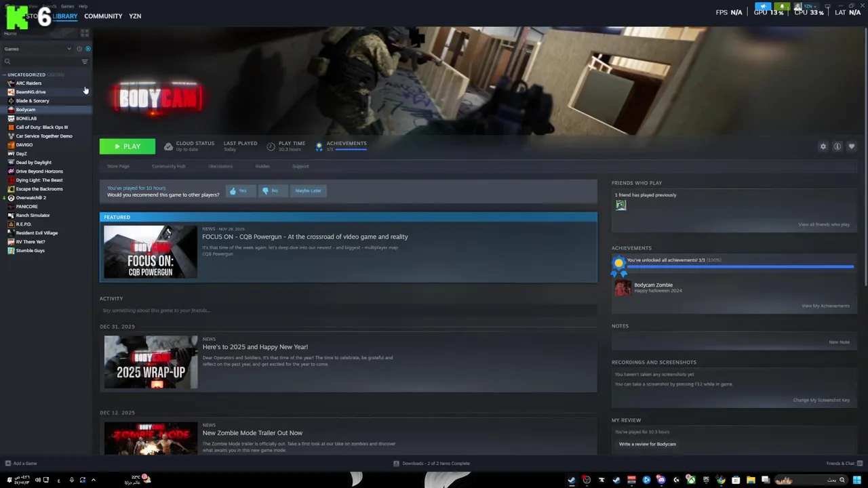This screenshot has width=868, height=488.
Task: Select the Community Hub tab
Action: tap(169, 166)
